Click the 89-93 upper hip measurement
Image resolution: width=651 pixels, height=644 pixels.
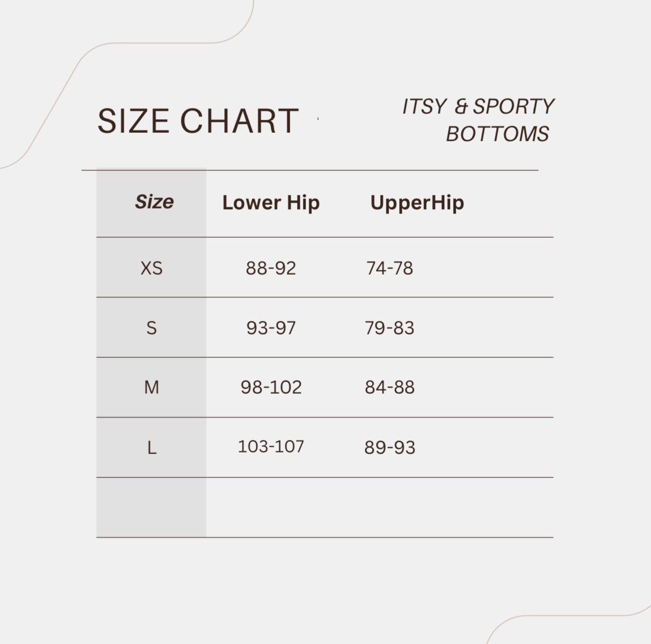pyautogui.click(x=389, y=448)
